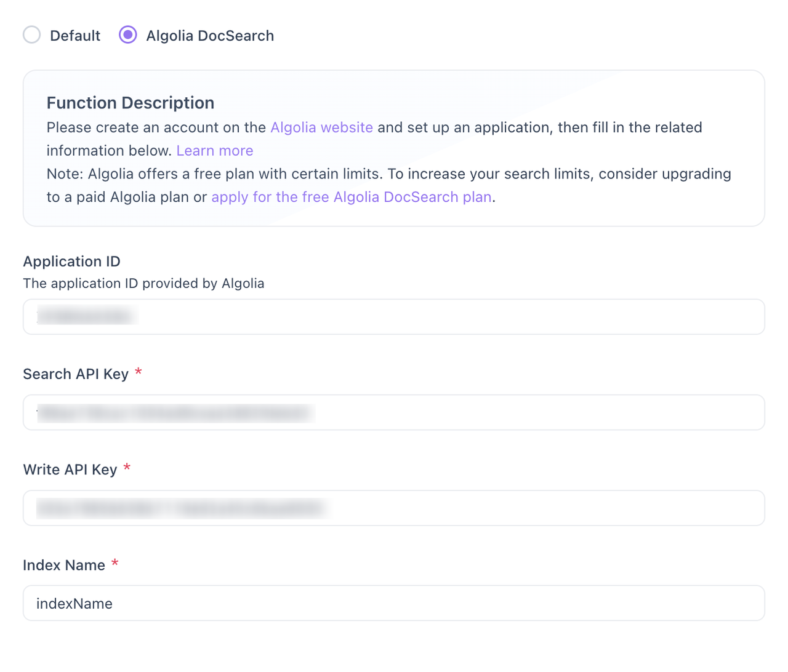This screenshot has width=788, height=672.
Task: Open the Algolia website link
Action: tap(321, 127)
